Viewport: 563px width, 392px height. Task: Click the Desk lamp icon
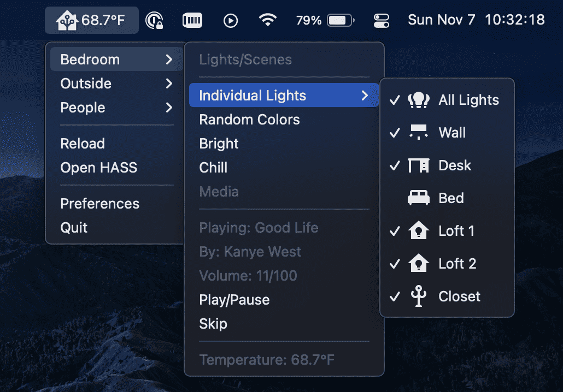click(419, 165)
